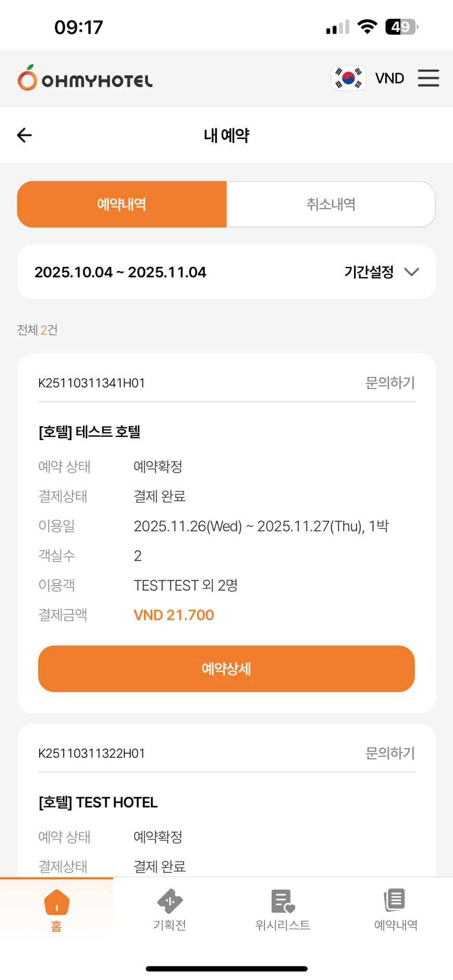The image size is (453, 980).
Task: Tap the date range 2025.10.04 ~ 2025.11.04
Action: pyautogui.click(x=120, y=272)
